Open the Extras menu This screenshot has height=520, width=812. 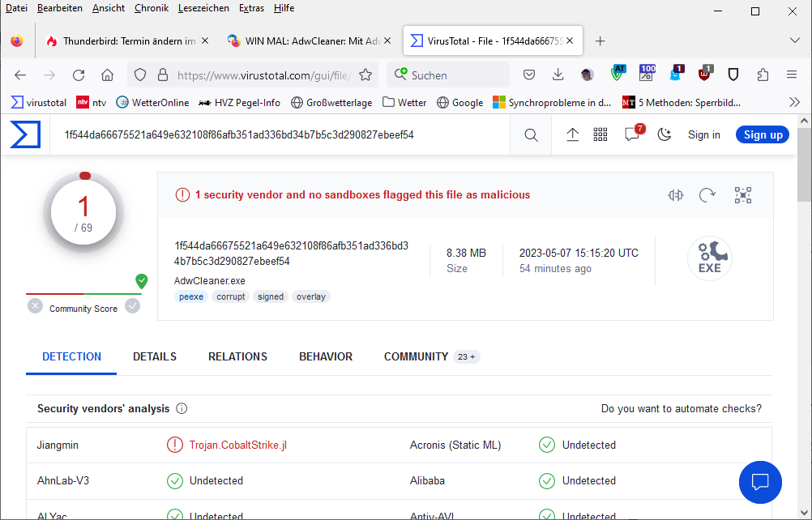click(x=251, y=8)
